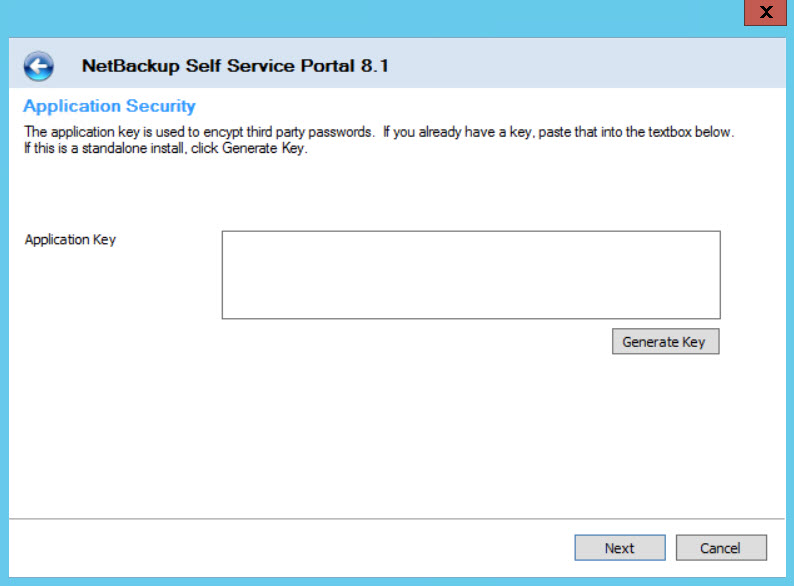
Task: Click inside the Application Key textbox
Action: point(471,275)
